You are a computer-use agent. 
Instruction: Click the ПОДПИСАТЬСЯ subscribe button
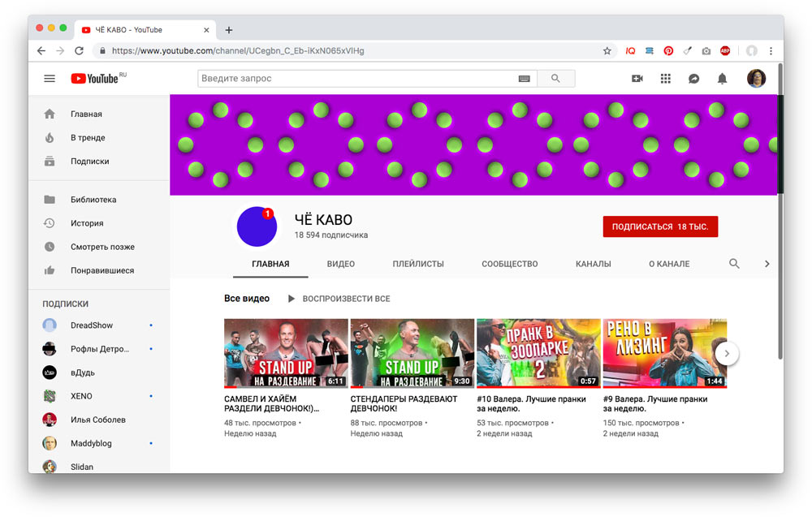[660, 226]
